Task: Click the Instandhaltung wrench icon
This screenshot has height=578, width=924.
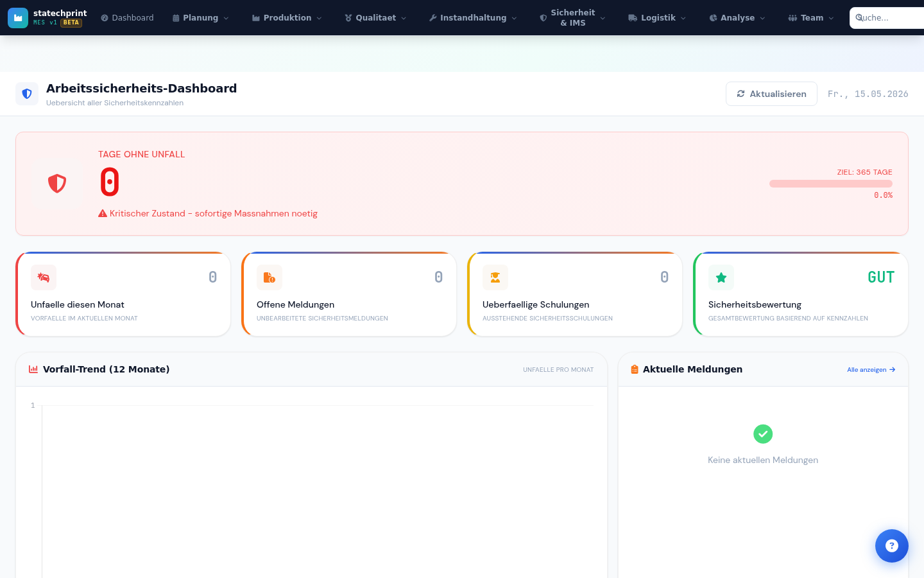Action: click(x=433, y=18)
